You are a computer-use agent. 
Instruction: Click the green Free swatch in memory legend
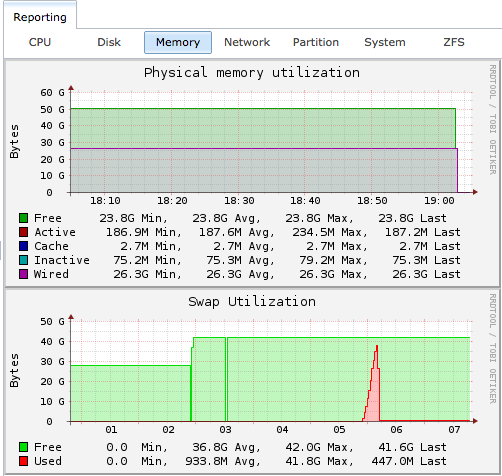tap(23, 218)
